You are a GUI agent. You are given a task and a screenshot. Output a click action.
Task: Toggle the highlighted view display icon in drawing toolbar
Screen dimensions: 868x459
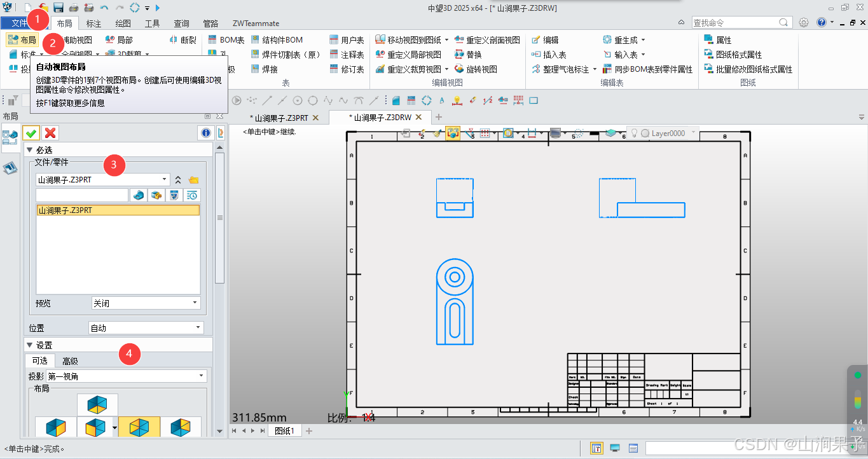(x=452, y=134)
